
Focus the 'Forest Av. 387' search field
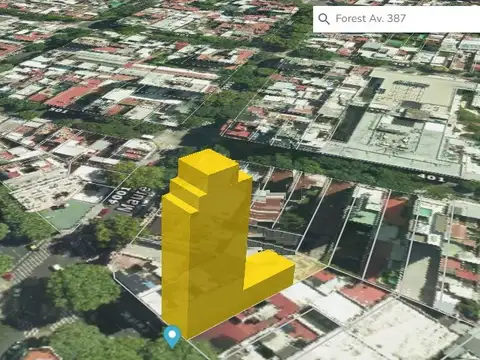tap(397, 19)
